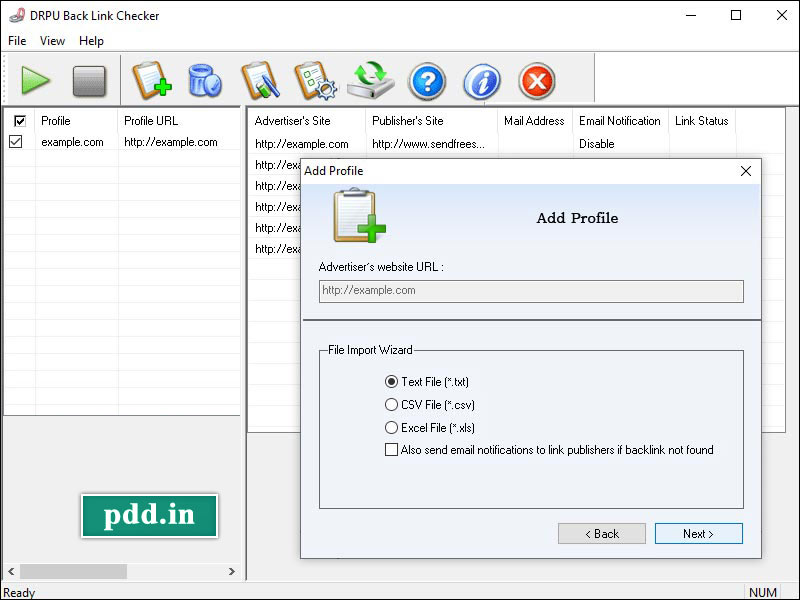Click the red X exit toolbar icon
Screen dimensions: 800x600
[x=537, y=80]
